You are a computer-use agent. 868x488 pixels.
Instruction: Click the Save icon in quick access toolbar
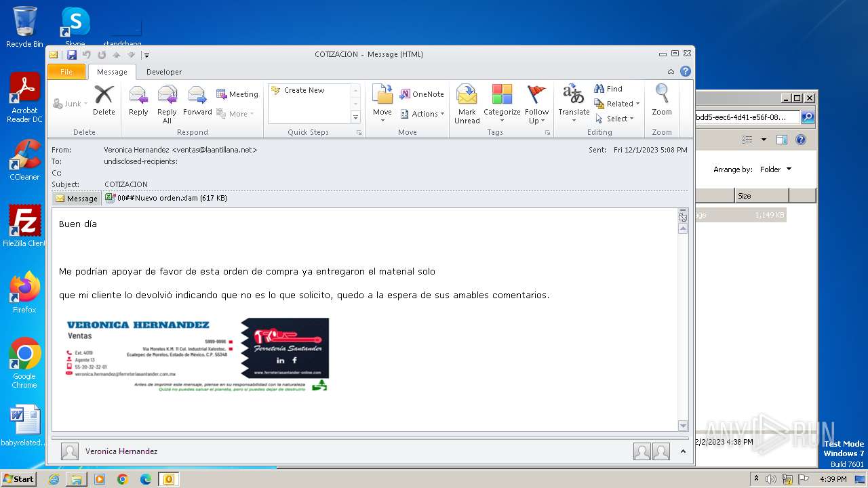[71, 55]
